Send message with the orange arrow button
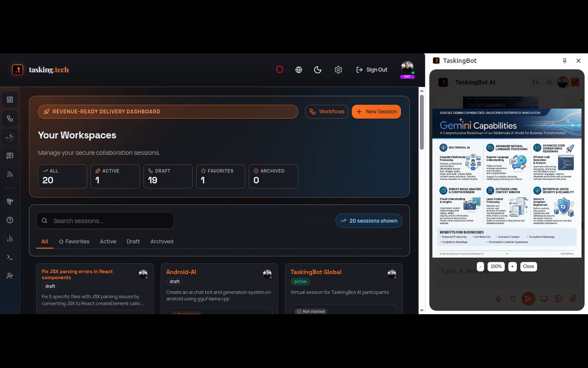The image size is (588, 368). (528, 299)
